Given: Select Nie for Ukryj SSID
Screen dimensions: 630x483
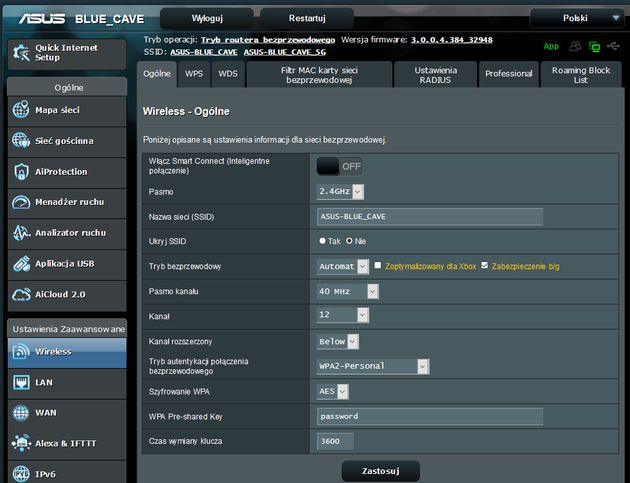Looking at the screenshot, I should (x=349, y=241).
